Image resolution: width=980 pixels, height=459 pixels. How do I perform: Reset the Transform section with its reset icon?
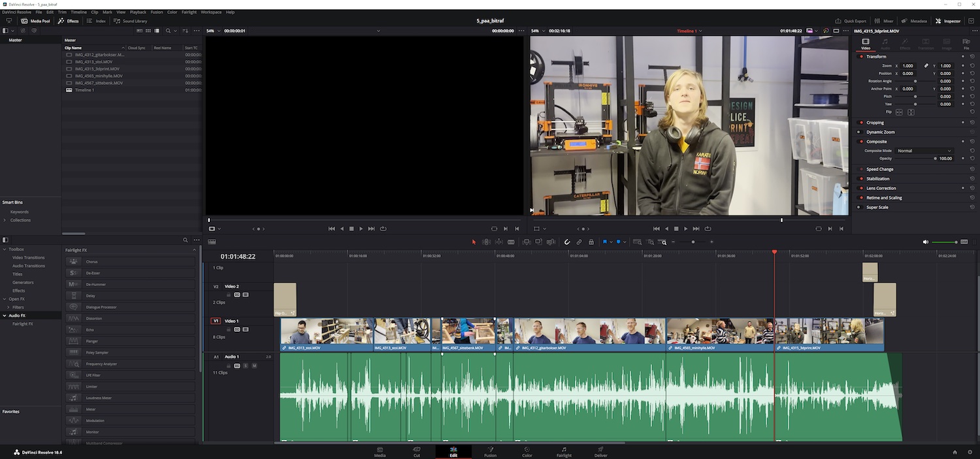[972, 57]
